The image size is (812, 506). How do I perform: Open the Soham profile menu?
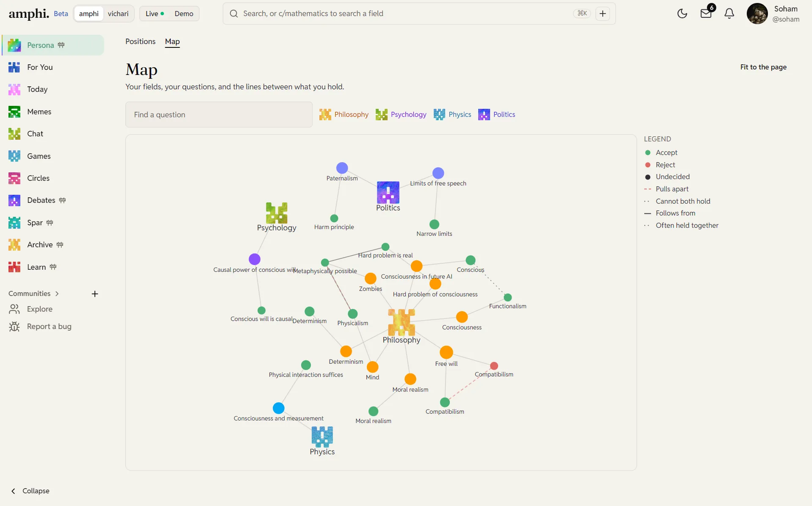pos(773,14)
